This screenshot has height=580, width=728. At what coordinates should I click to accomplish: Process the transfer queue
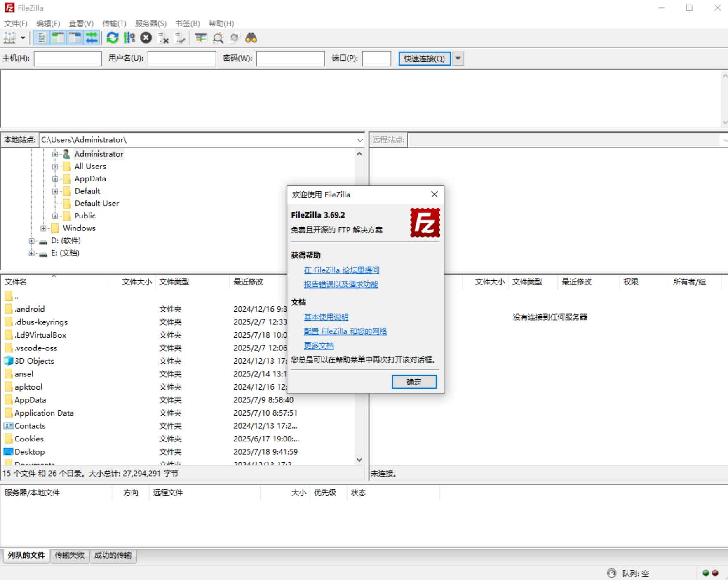click(129, 38)
